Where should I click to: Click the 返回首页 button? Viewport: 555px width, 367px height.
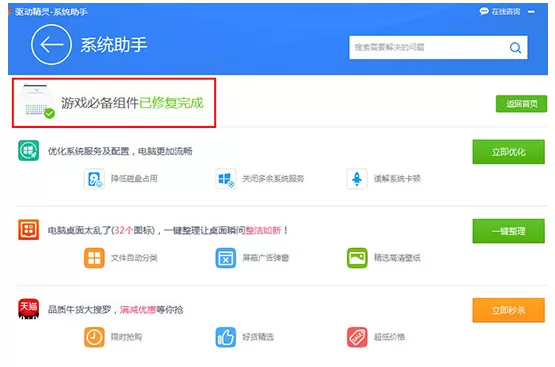coord(521,104)
